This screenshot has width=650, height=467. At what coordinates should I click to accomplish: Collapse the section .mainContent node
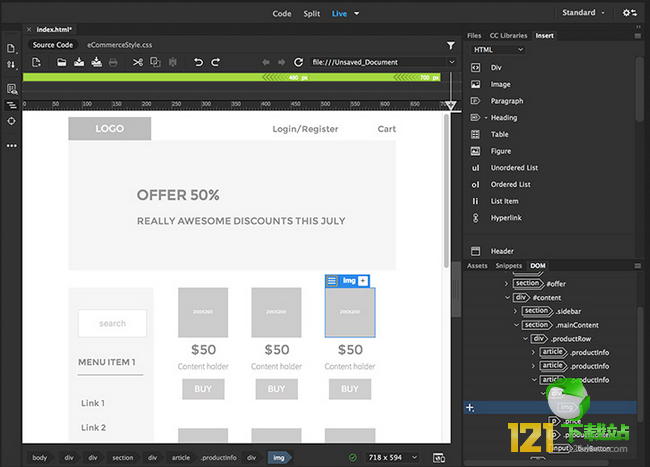(x=517, y=325)
